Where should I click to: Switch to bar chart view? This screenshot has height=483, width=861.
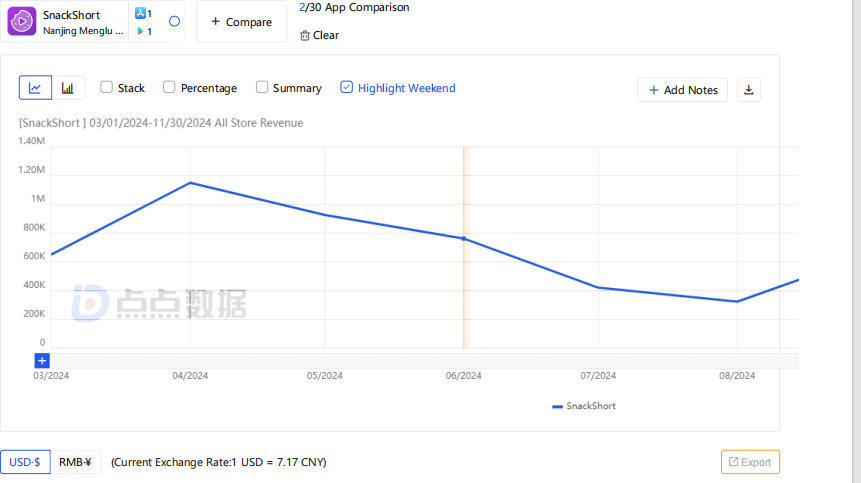tap(68, 88)
